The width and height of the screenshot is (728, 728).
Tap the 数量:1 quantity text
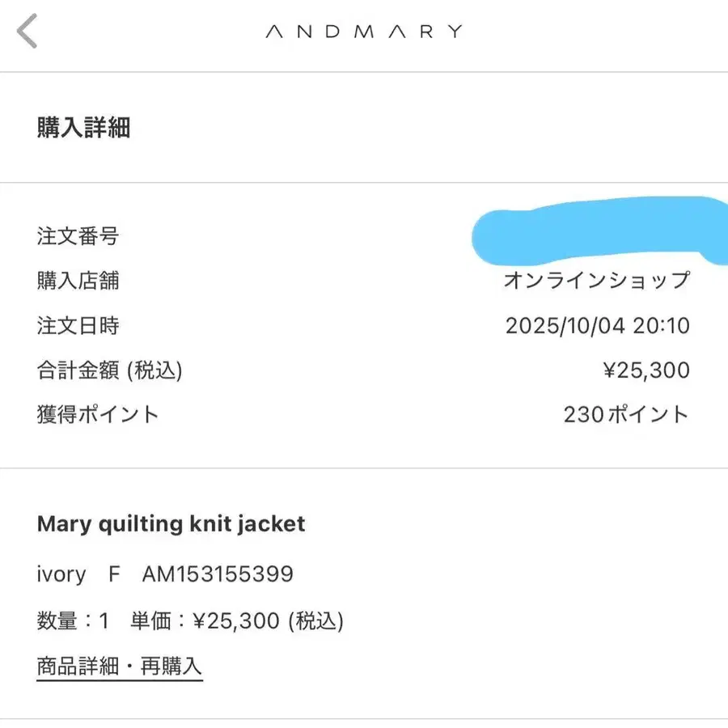[73, 621]
